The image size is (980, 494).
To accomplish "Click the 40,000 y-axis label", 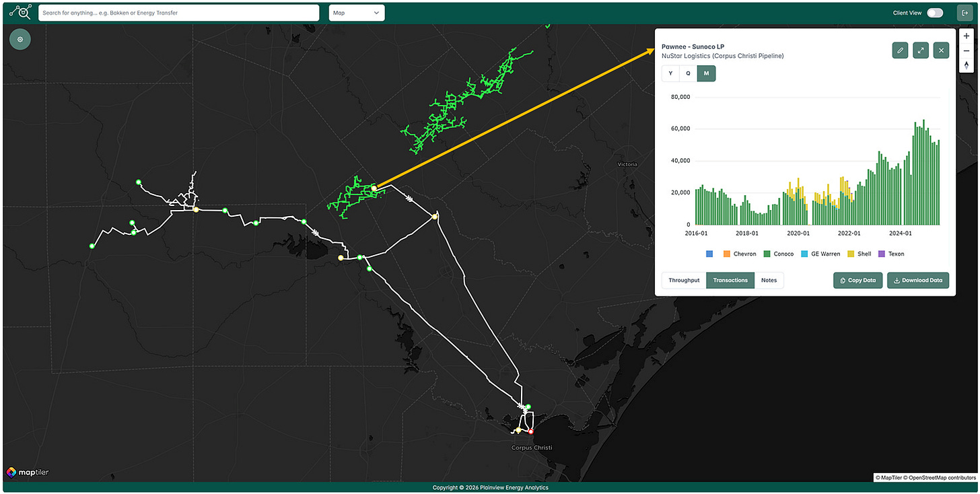I will (x=681, y=161).
